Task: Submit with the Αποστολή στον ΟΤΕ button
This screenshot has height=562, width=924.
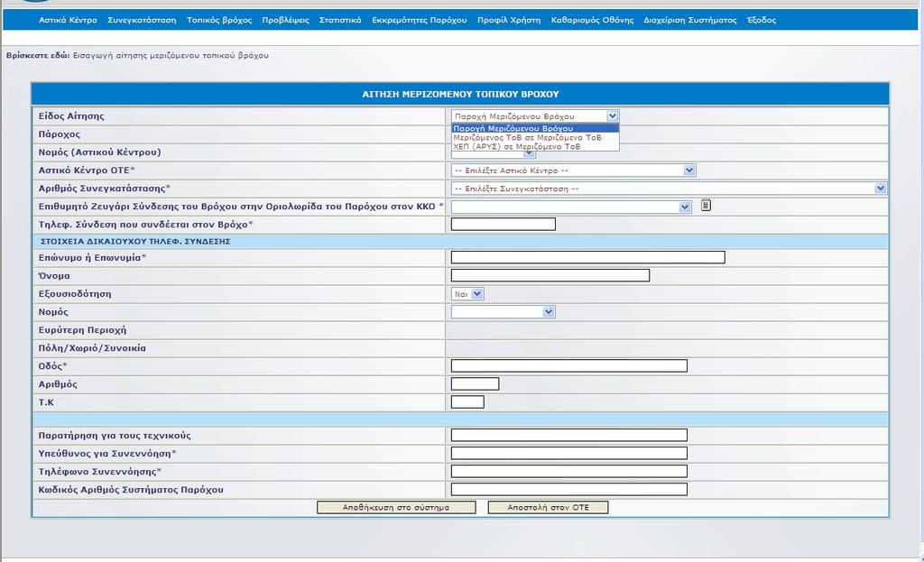Action: 548,507
